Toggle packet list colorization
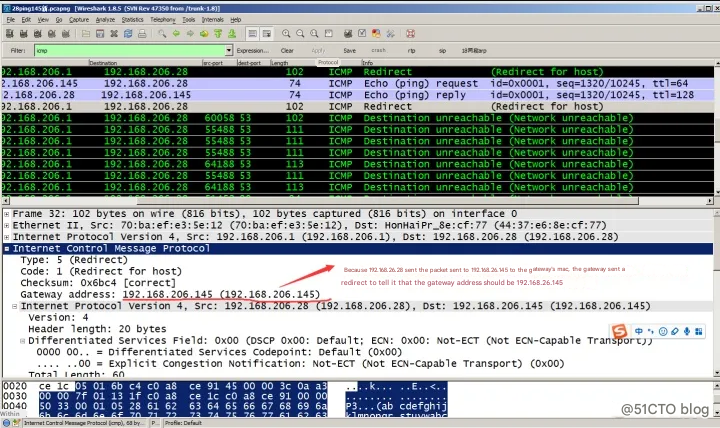This screenshot has height=428, width=720. [x=252, y=34]
